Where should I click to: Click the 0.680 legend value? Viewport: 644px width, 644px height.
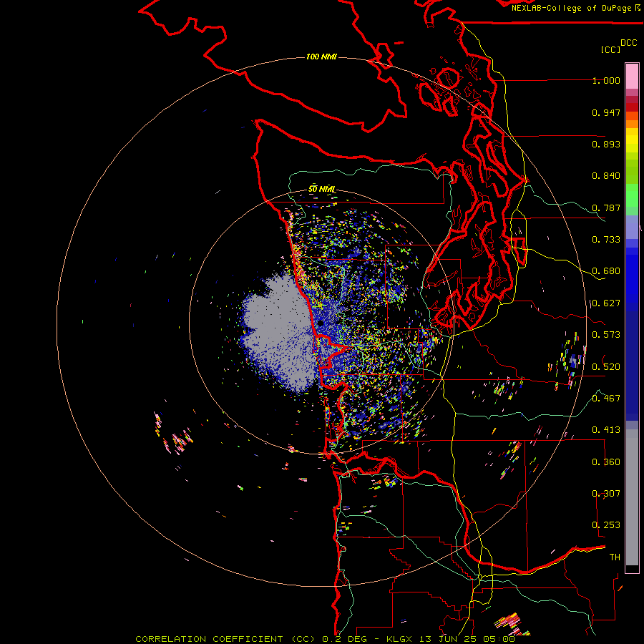coord(606,271)
